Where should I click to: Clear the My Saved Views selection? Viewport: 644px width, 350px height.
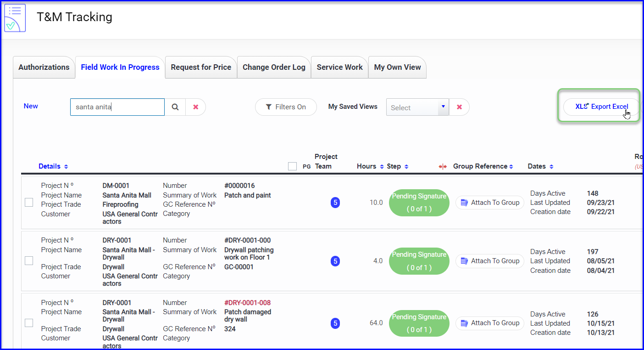(x=459, y=107)
